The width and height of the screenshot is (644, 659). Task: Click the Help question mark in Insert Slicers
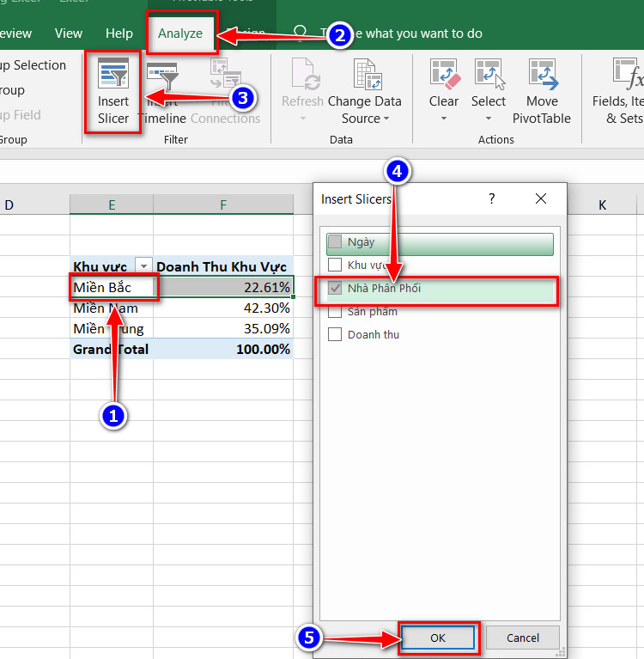[x=491, y=198]
